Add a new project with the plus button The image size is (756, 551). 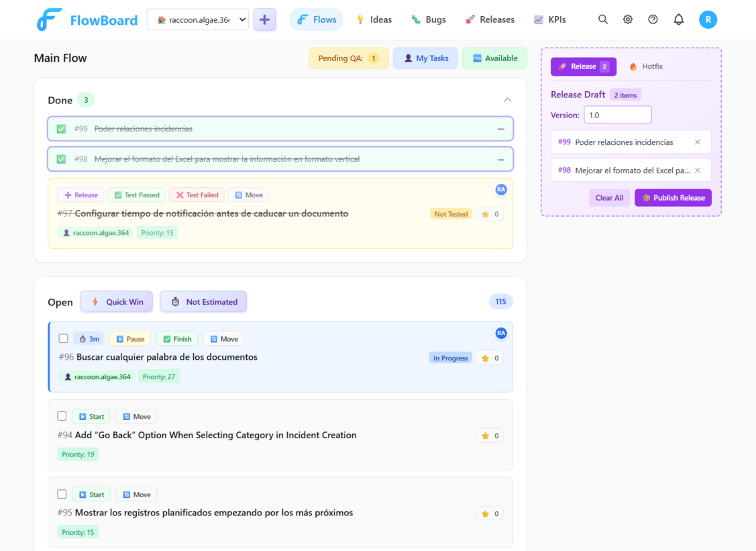pyautogui.click(x=264, y=19)
